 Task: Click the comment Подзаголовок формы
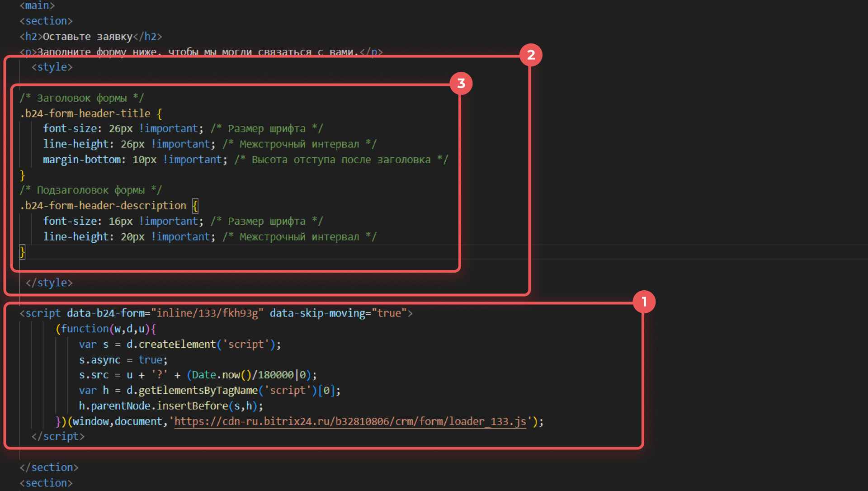90,190
